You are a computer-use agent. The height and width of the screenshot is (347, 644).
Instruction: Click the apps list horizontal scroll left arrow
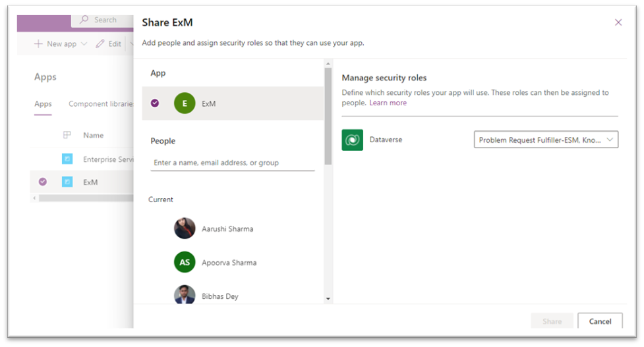(34, 198)
